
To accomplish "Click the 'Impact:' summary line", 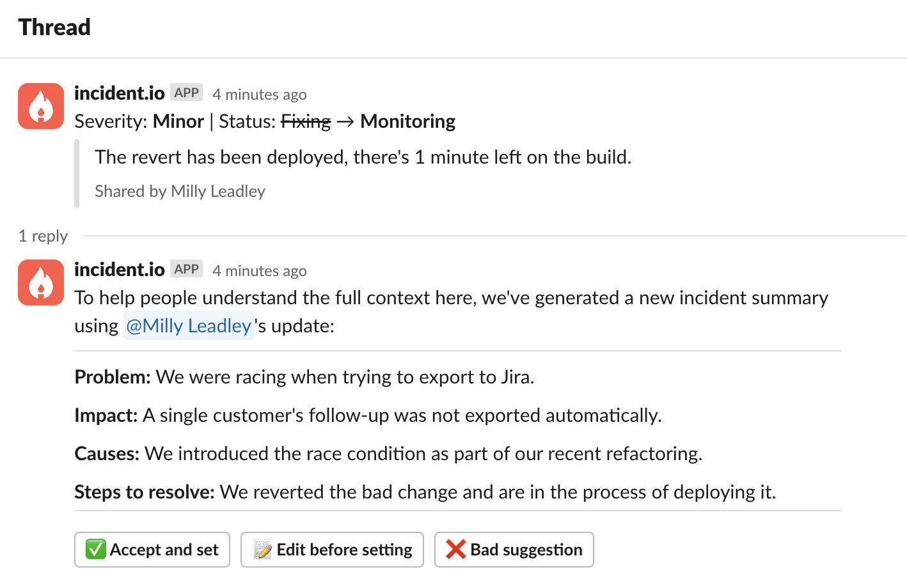I will [x=368, y=415].
